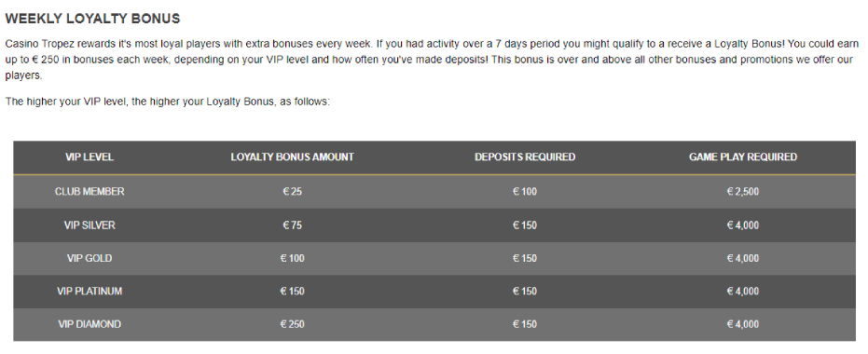Select VIP Platinum's € 150 bonus amount
The height and width of the screenshot is (354, 868).
[x=293, y=291]
